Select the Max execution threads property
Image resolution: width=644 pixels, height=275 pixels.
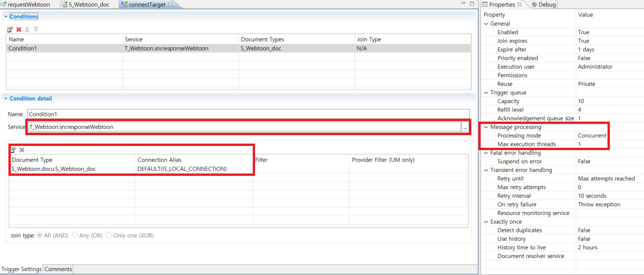click(x=562, y=144)
